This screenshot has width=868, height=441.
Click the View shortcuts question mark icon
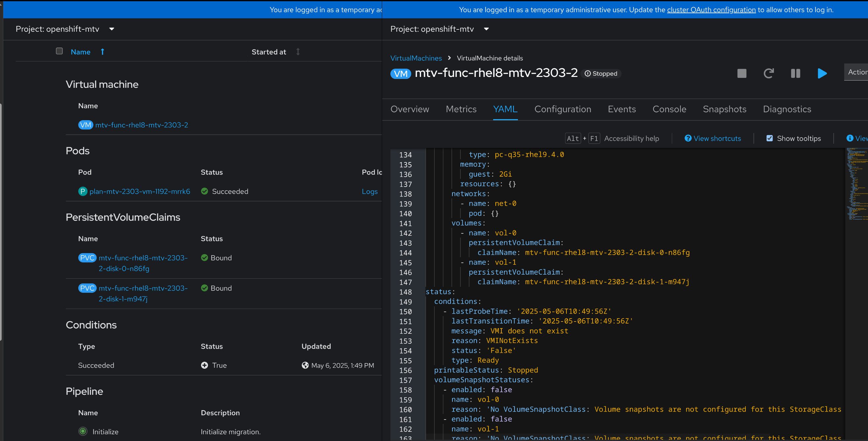pyautogui.click(x=688, y=138)
